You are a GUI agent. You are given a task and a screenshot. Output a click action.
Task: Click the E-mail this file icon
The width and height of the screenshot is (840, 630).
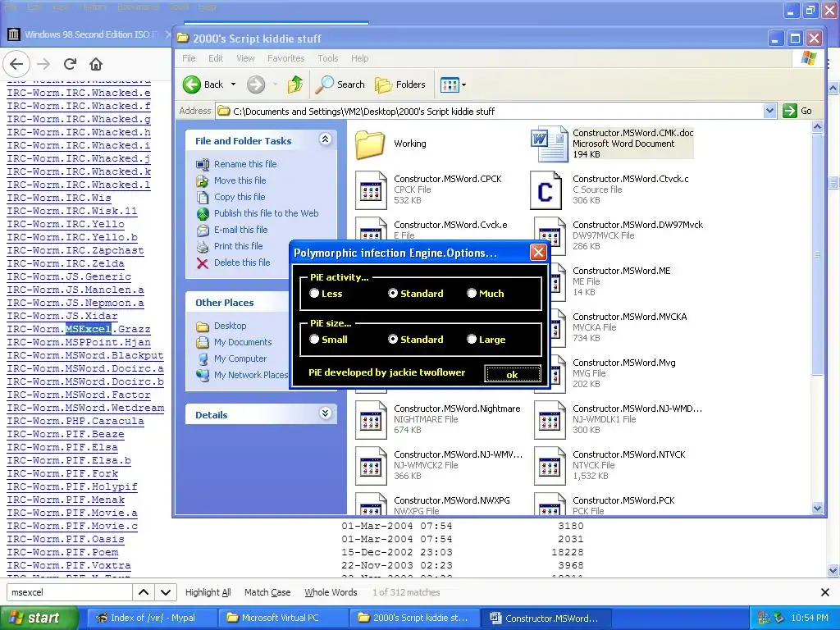[202, 230]
